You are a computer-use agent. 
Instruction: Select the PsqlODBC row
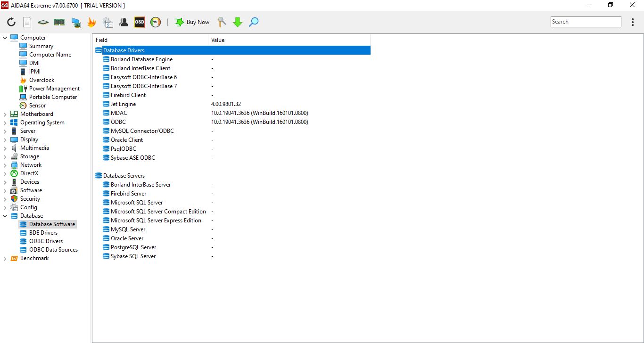pos(232,149)
